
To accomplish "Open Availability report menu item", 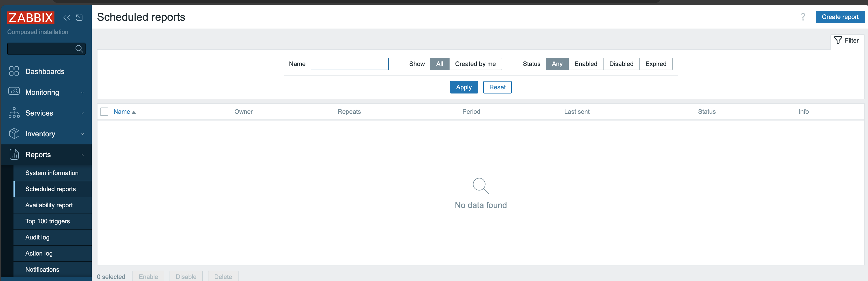I will click(x=49, y=205).
